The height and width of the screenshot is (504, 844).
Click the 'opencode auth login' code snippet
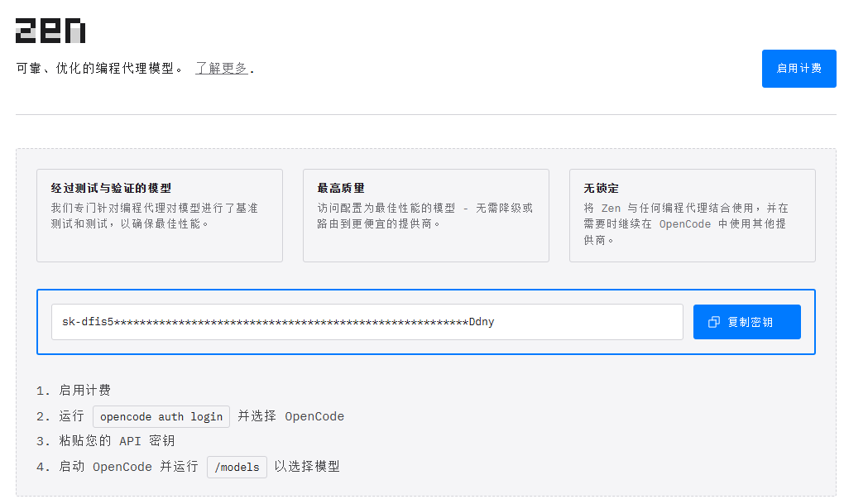point(161,417)
